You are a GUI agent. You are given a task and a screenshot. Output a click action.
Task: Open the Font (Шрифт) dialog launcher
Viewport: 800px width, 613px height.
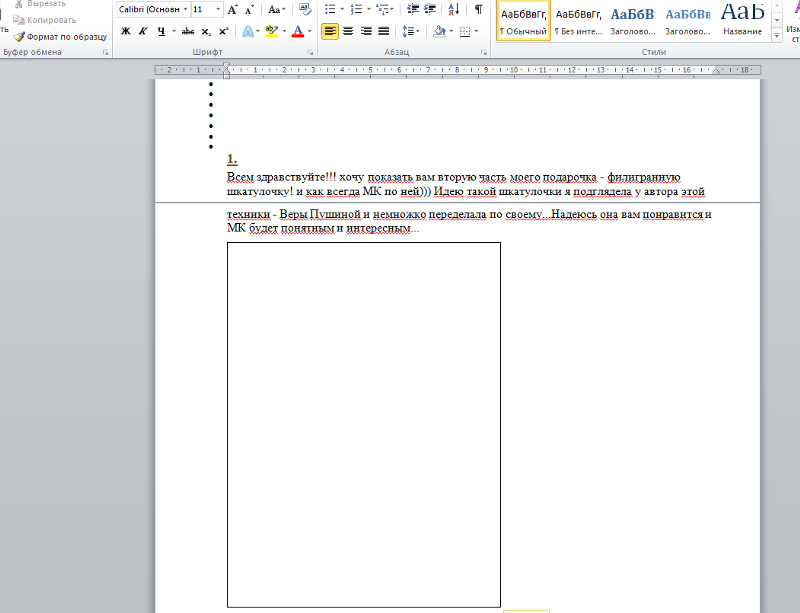310,52
